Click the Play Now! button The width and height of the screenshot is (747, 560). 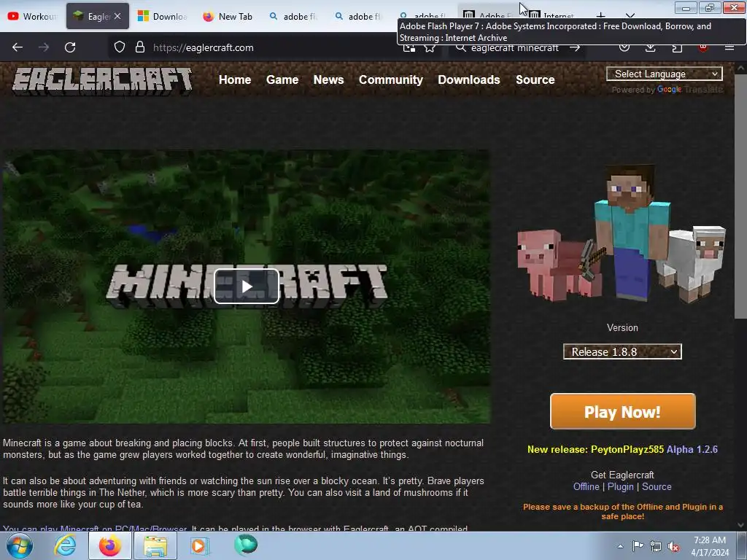[x=623, y=411]
